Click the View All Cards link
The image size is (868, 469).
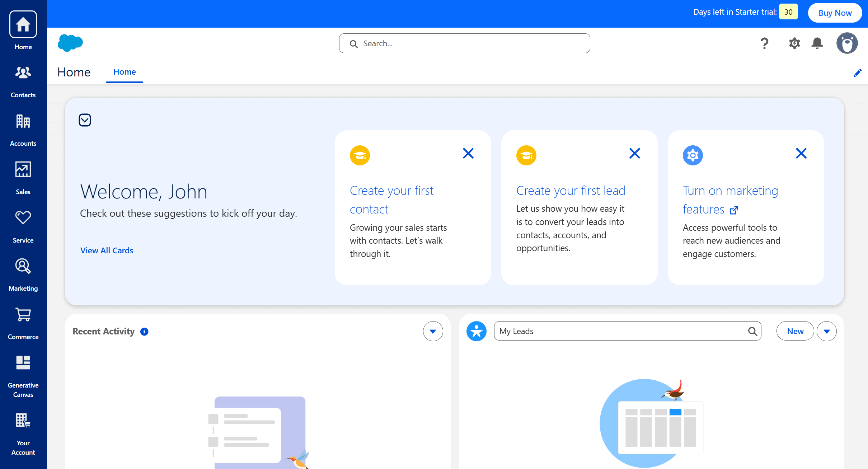click(107, 250)
